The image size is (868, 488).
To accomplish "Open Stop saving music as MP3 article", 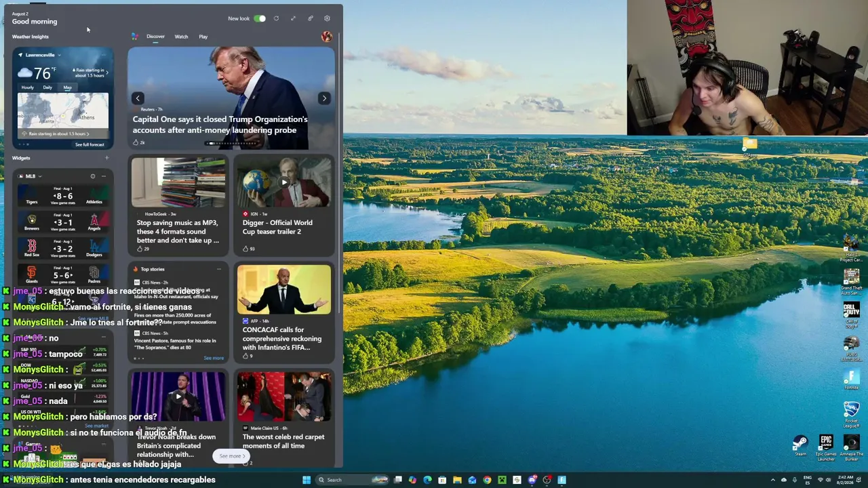I will (x=178, y=231).
